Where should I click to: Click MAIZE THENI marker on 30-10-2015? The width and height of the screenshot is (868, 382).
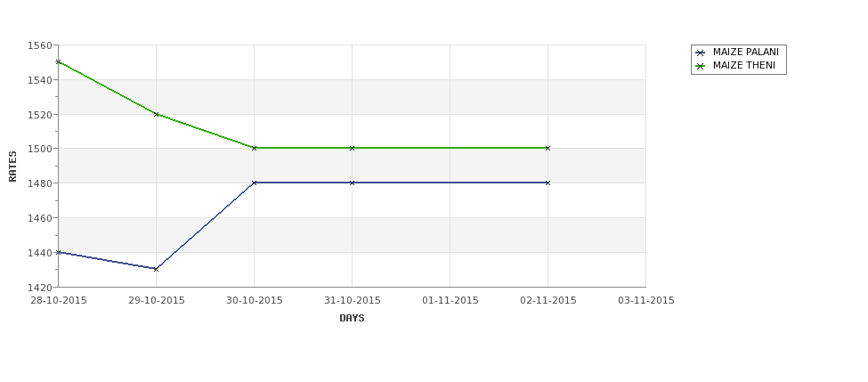pyautogui.click(x=254, y=149)
